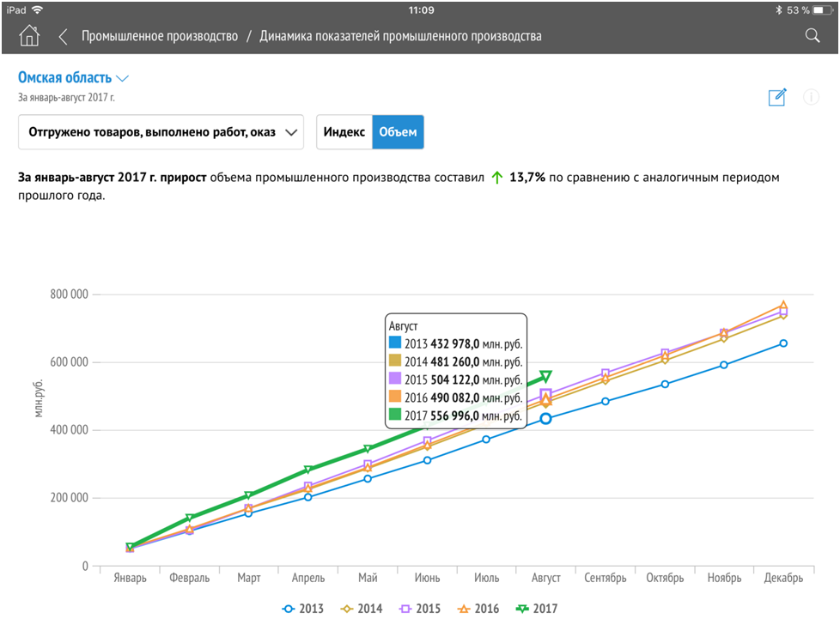The width and height of the screenshot is (840, 631).
Task: Open the info circle icon
Action: (x=811, y=97)
